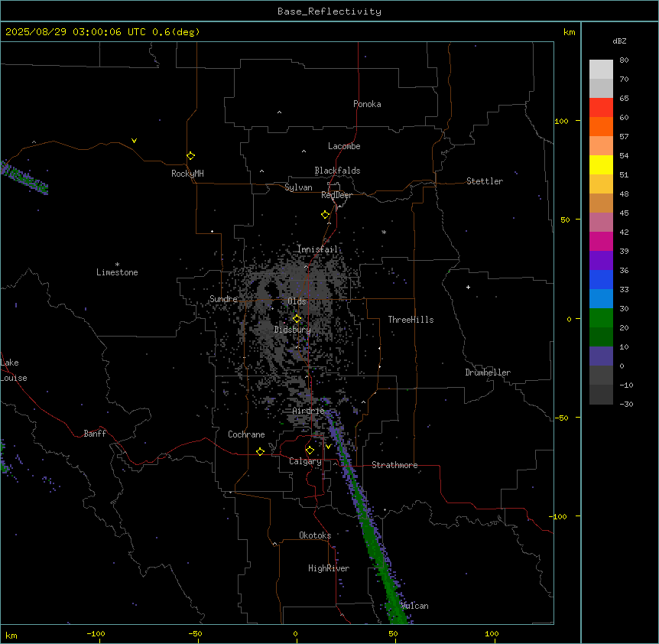Select the yellow diamond marker south of RedDeer
Image resolution: width=659 pixels, height=644 pixels.
pyautogui.click(x=326, y=215)
